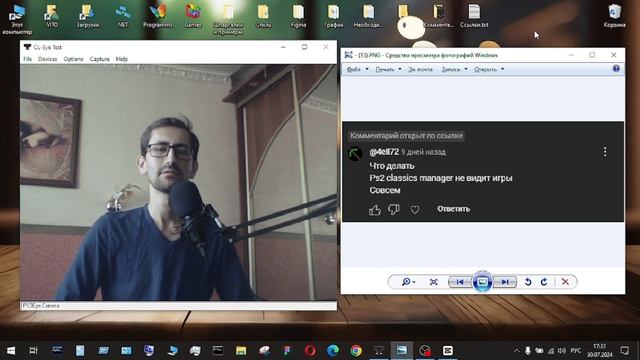This screenshot has width=640, height=360.
Task: Start the slideshow in Photo Viewer
Action: click(482, 282)
